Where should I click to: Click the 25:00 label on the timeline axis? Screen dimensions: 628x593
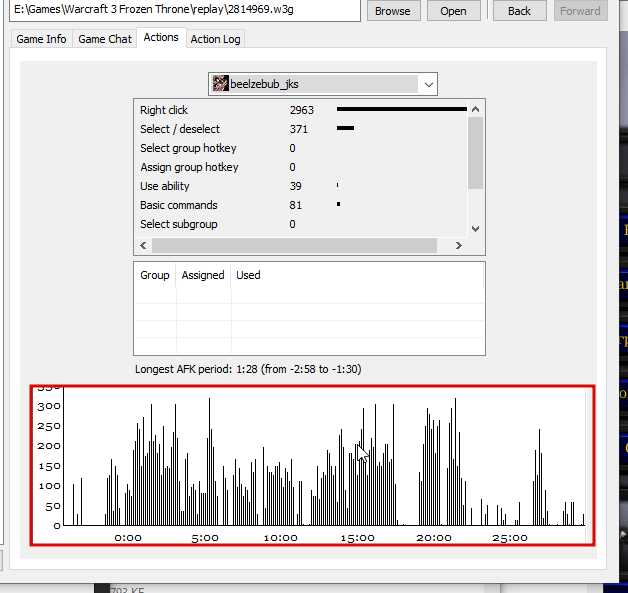coord(510,538)
